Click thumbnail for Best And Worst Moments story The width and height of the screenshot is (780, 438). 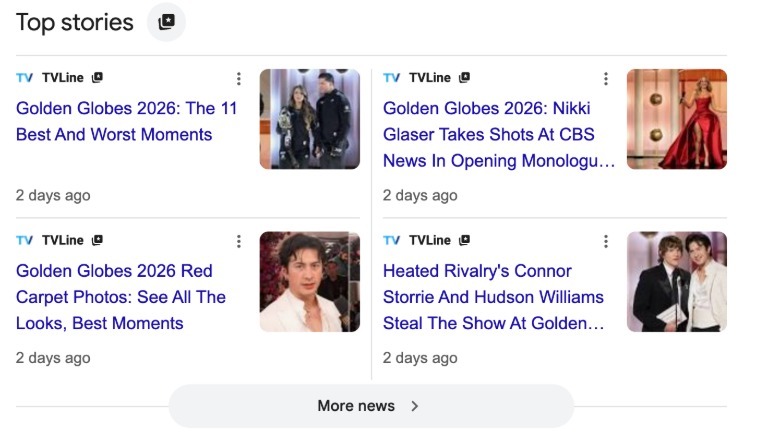point(309,119)
